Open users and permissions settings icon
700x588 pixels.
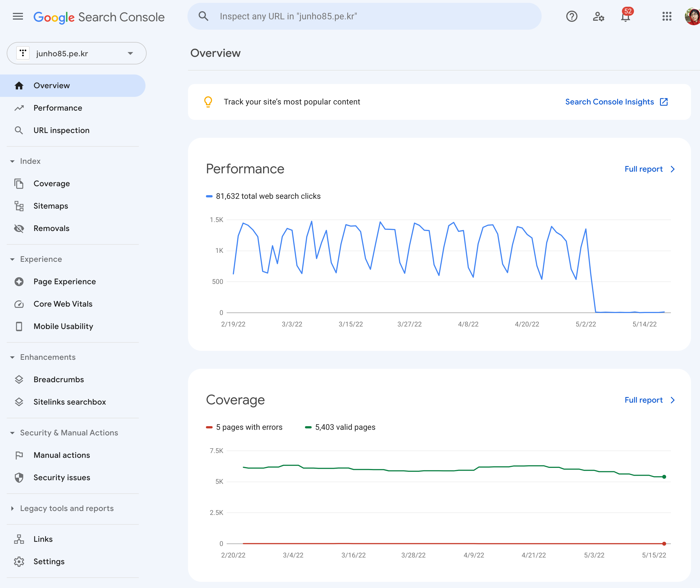[598, 16]
